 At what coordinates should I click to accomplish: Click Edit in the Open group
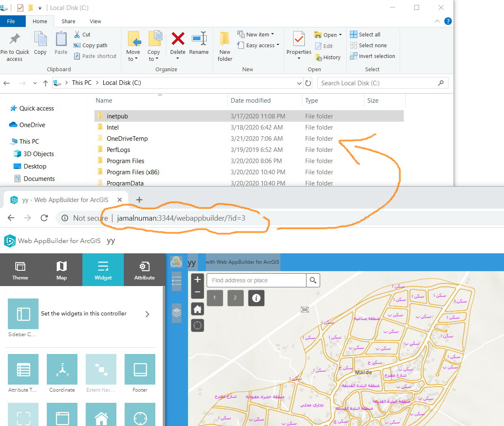[x=324, y=46]
